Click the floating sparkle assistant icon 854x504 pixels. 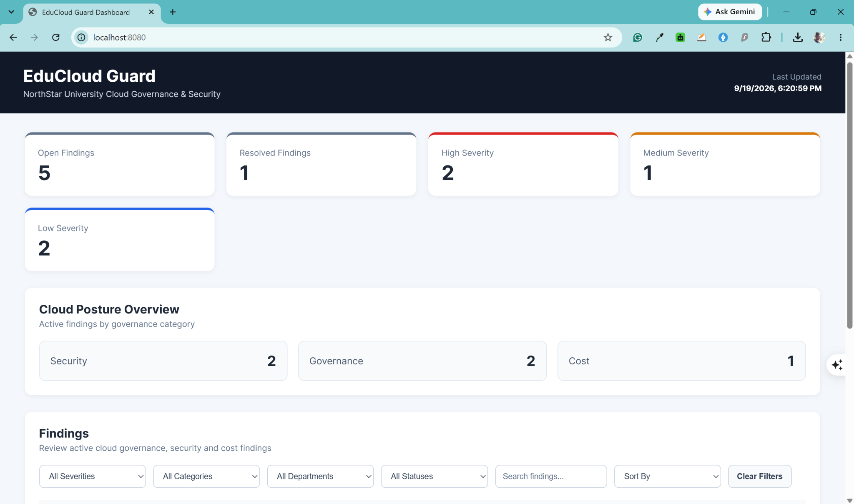837,365
